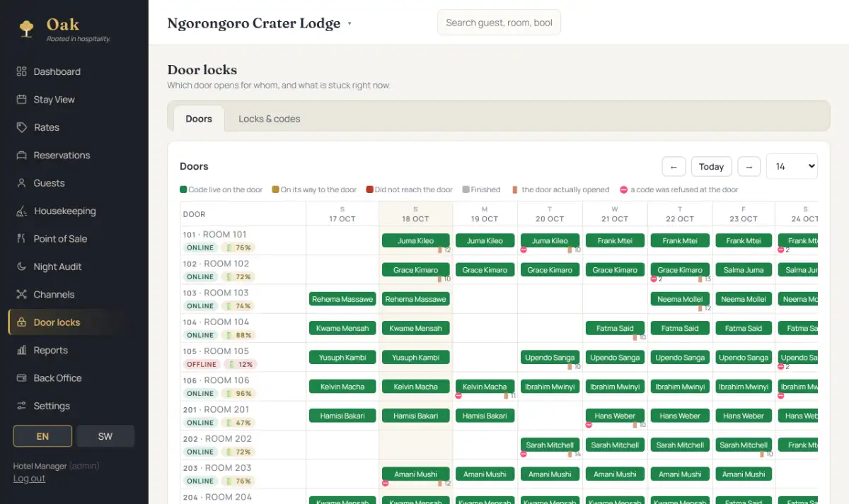Click Neema Mollel booking on 22 Oct
This screenshot has width=849, height=504.
[x=681, y=299]
